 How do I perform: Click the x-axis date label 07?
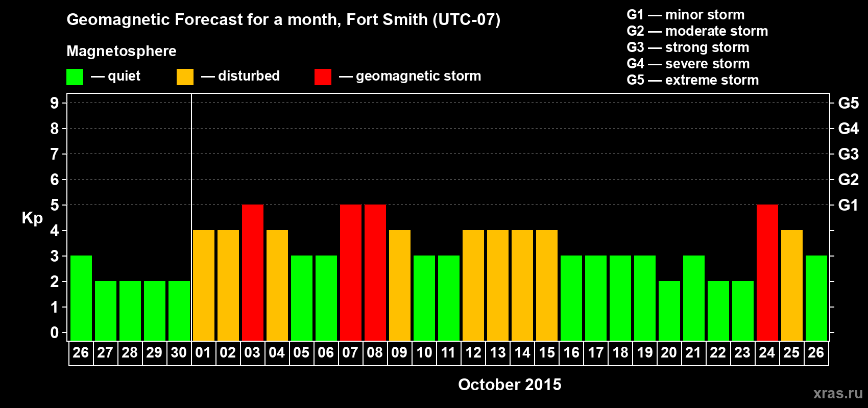tap(350, 353)
